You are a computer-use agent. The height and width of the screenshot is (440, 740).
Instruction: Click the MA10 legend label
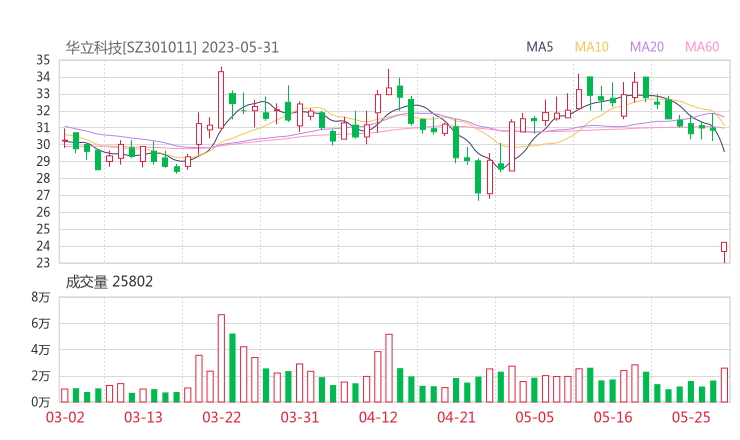(x=591, y=47)
